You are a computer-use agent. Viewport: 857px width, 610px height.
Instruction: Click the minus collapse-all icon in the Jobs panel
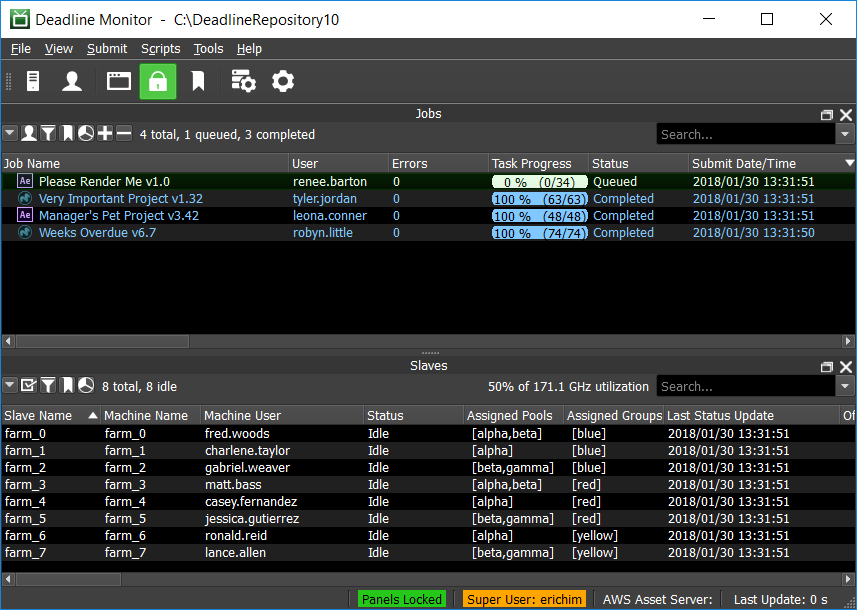pos(124,133)
